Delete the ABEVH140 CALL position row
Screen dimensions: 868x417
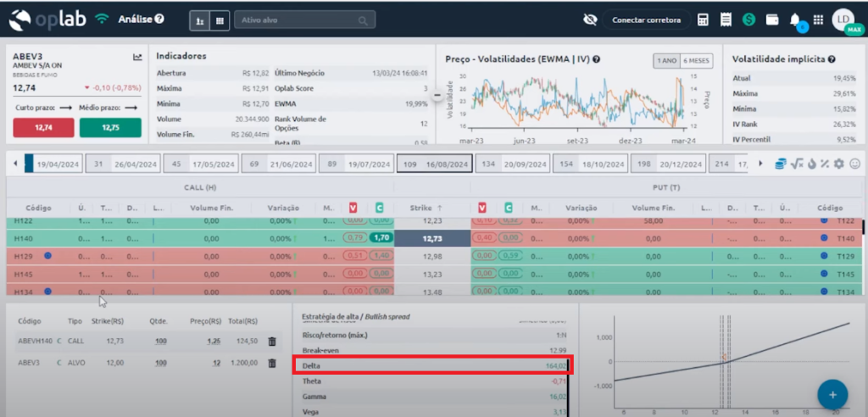tap(272, 341)
